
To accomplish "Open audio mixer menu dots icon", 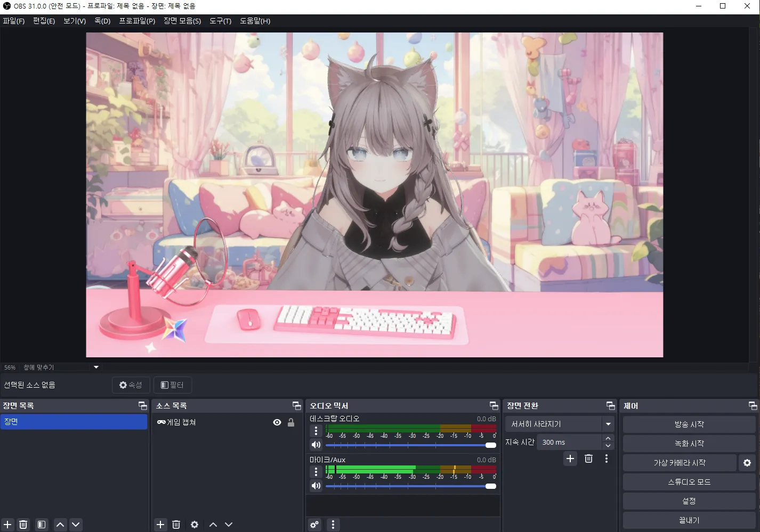I will pos(333,525).
